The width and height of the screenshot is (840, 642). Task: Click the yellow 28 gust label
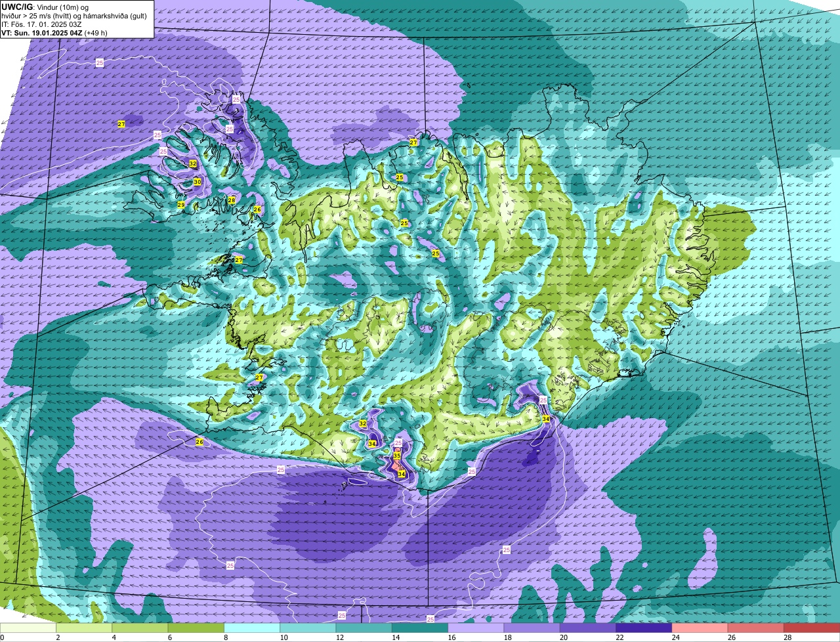pos(232,200)
